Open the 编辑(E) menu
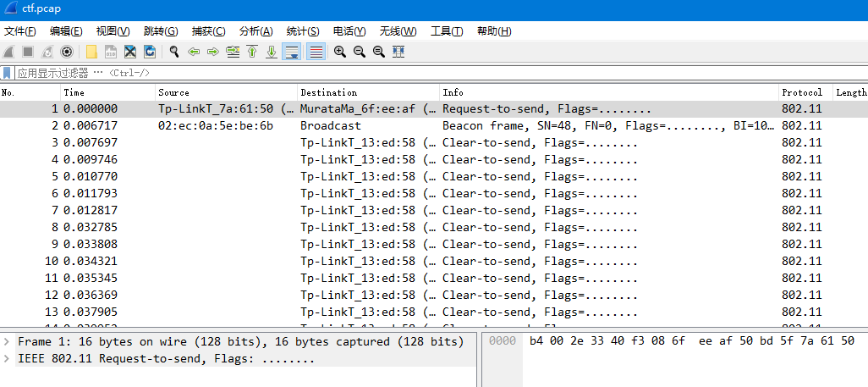This screenshot has height=387, width=868. [66, 31]
